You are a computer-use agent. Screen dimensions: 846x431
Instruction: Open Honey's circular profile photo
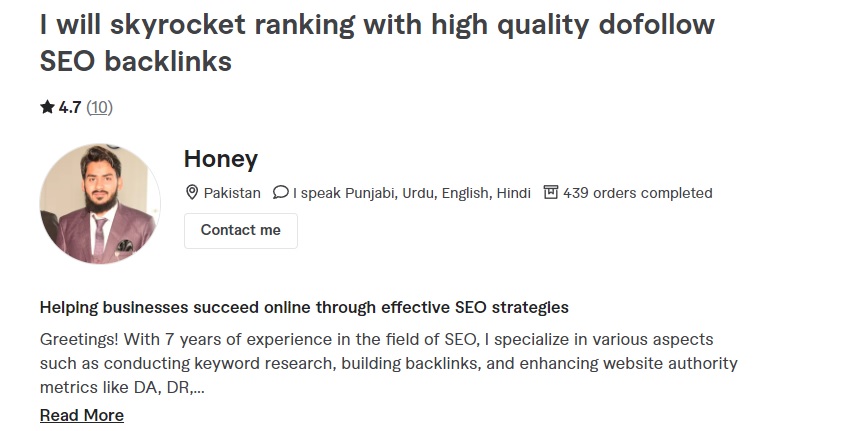(x=100, y=204)
